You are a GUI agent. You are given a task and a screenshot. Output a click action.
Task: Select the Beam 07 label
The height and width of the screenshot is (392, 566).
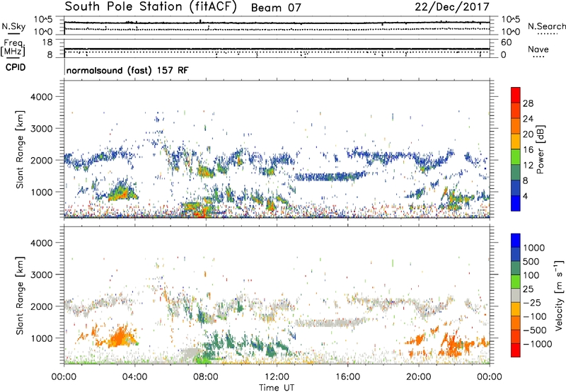276,8
